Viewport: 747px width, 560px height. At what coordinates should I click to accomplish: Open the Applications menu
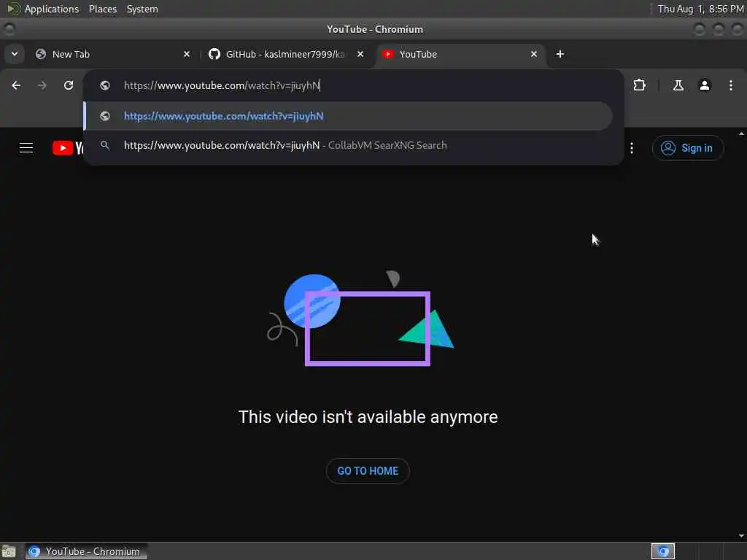point(52,9)
